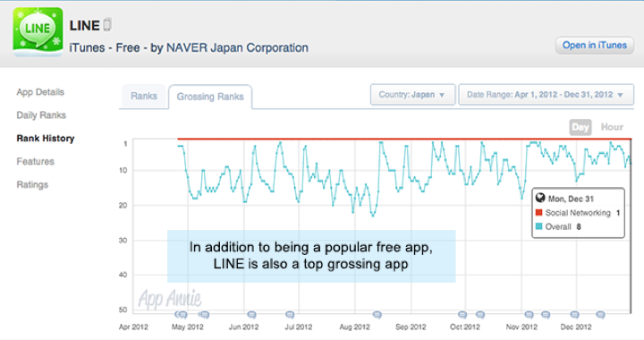Click the globe icon in Dec 31 tooltip
This screenshot has height=340, width=644.
540,198
